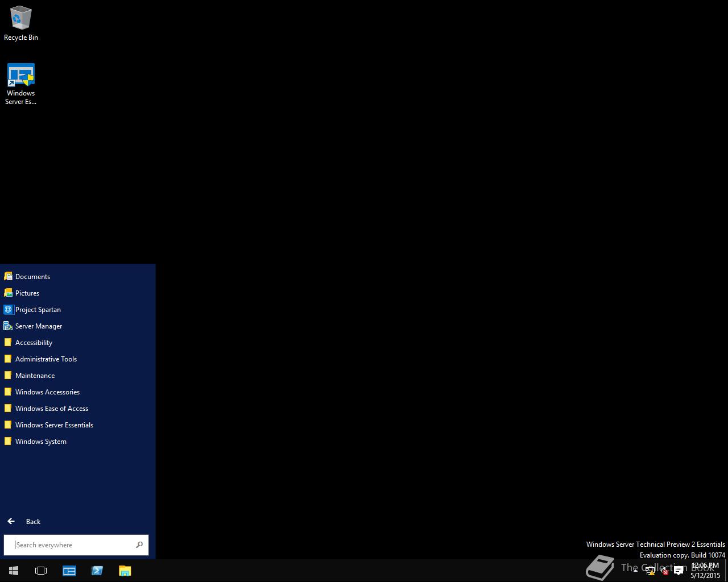Image resolution: width=728 pixels, height=582 pixels.
Task: Click the Windows Start button
Action: 14,571
